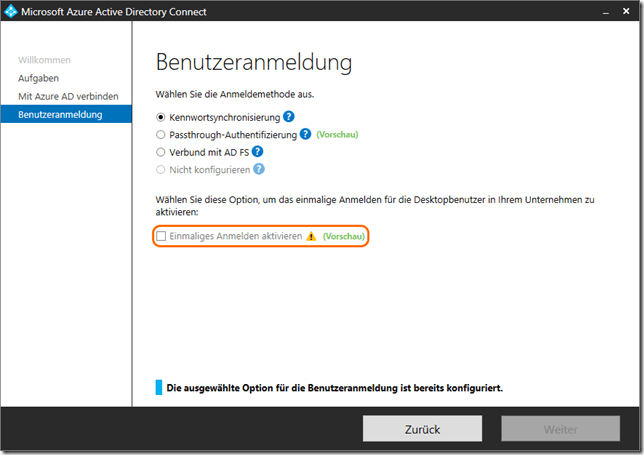This screenshot has height=455, width=644.
Task: Minimize the Azure AD Connect window
Action: tap(581, 12)
